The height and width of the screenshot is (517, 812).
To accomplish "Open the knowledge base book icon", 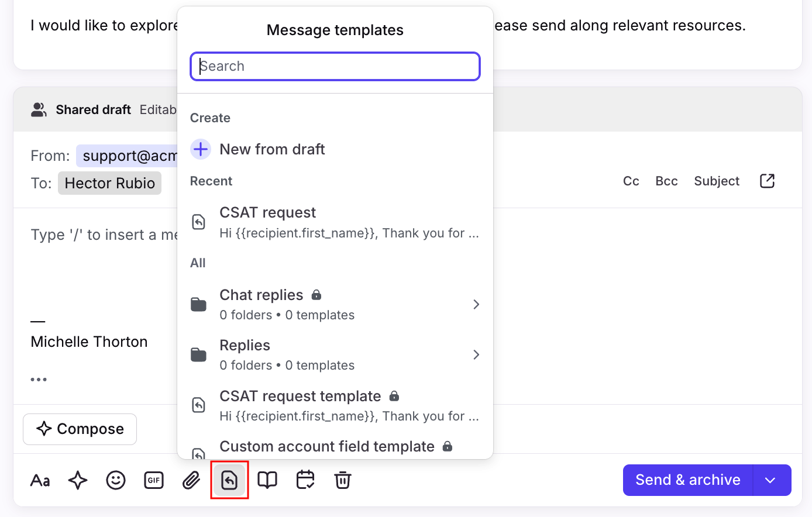I will click(267, 480).
